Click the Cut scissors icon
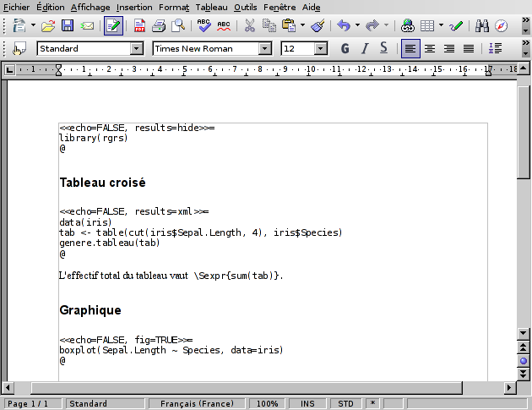The image size is (532, 410). [x=249, y=25]
